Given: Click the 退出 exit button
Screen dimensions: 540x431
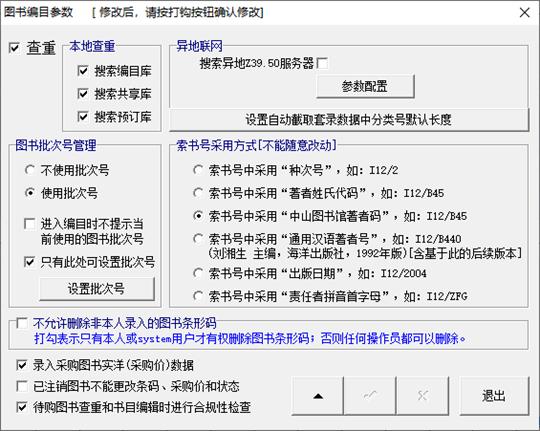Looking at the screenshot, I should tap(494, 396).
